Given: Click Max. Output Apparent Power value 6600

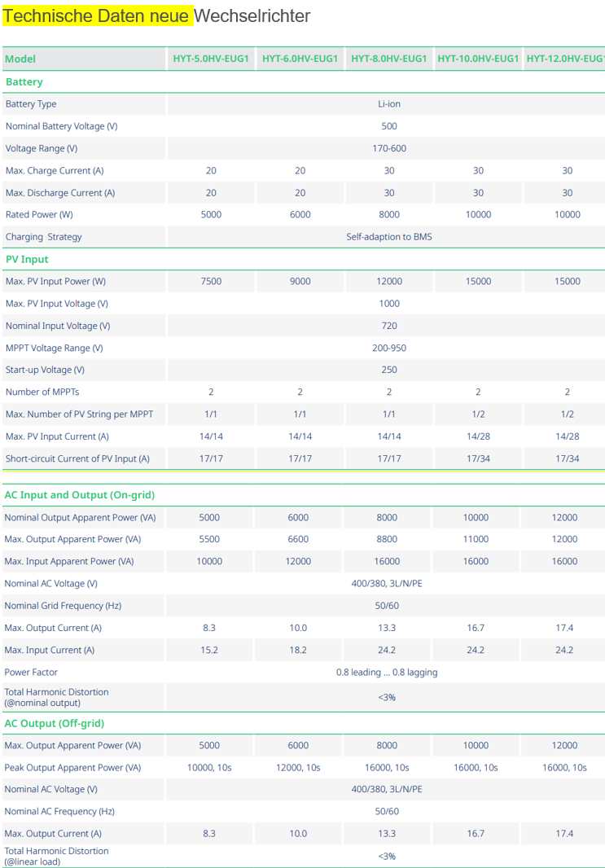Looking at the screenshot, I should pyautogui.click(x=298, y=539).
